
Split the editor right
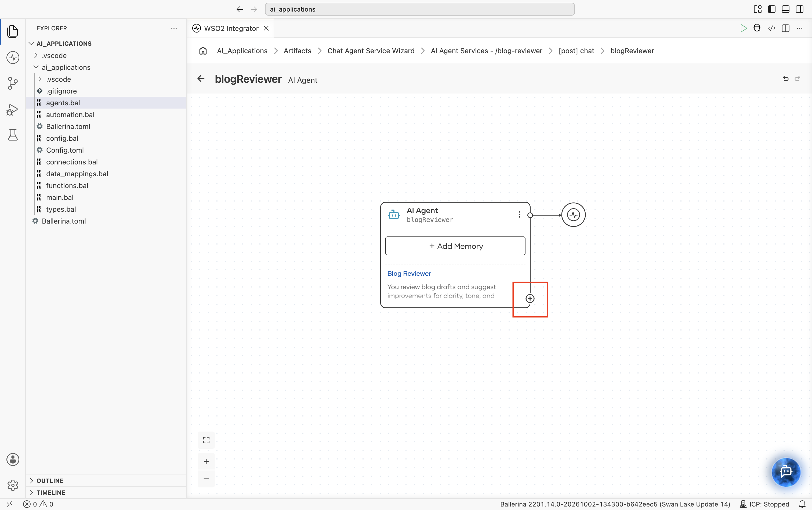point(786,28)
